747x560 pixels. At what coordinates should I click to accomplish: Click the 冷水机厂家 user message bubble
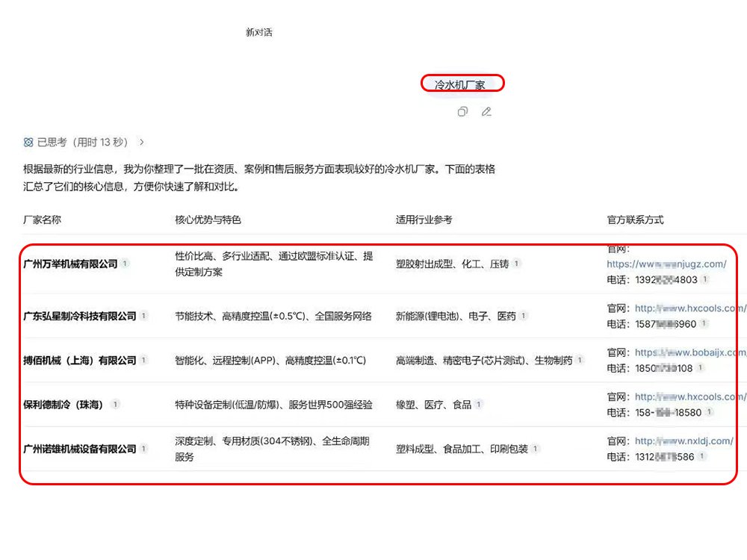point(461,84)
